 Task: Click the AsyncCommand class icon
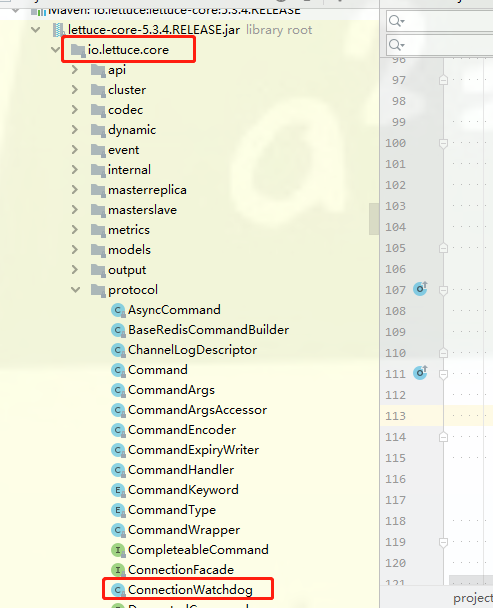(x=118, y=310)
